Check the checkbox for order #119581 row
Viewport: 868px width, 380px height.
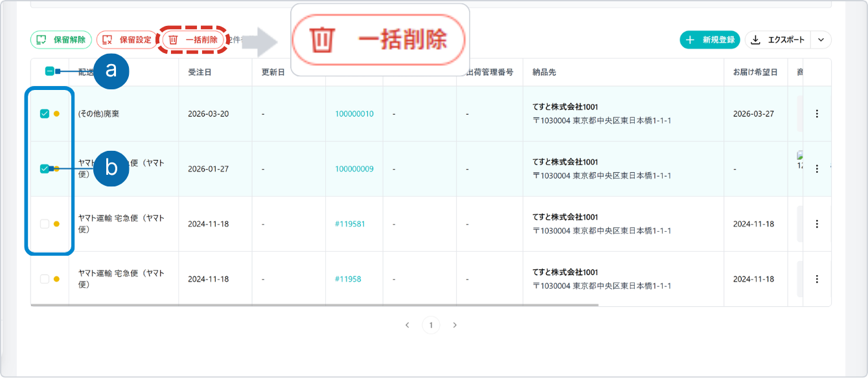[45, 224]
